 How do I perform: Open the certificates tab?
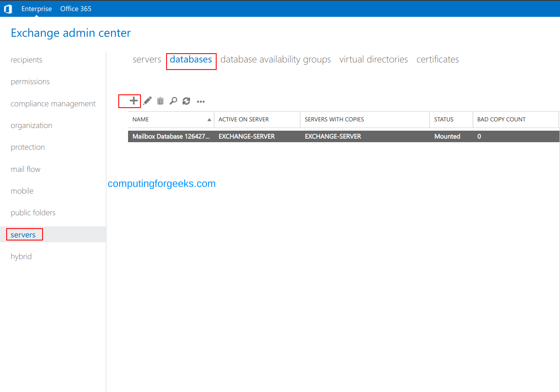coord(437,59)
